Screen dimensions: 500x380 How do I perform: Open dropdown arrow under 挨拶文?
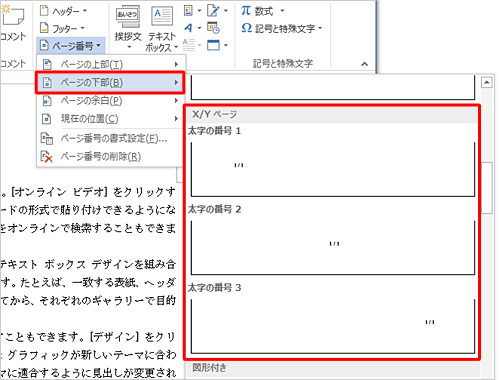[x=128, y=47]
